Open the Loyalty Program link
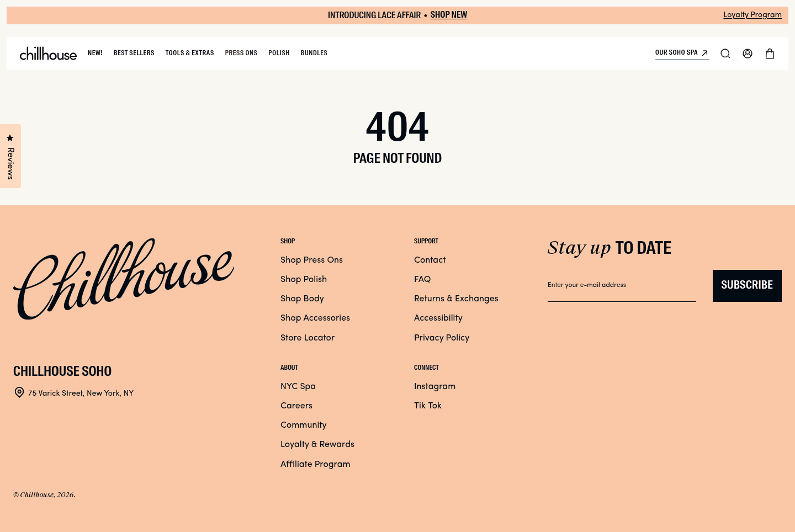 752,15
